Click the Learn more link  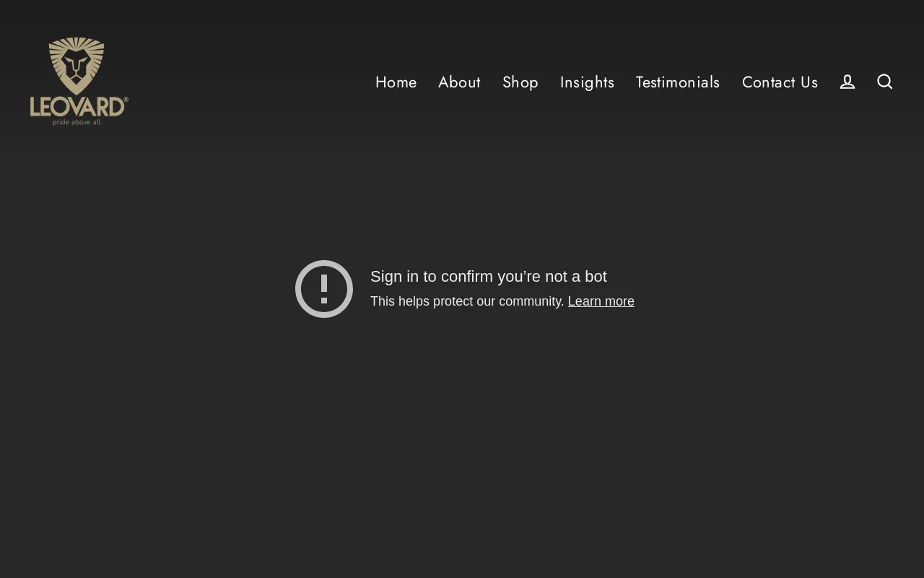point(601,301)
